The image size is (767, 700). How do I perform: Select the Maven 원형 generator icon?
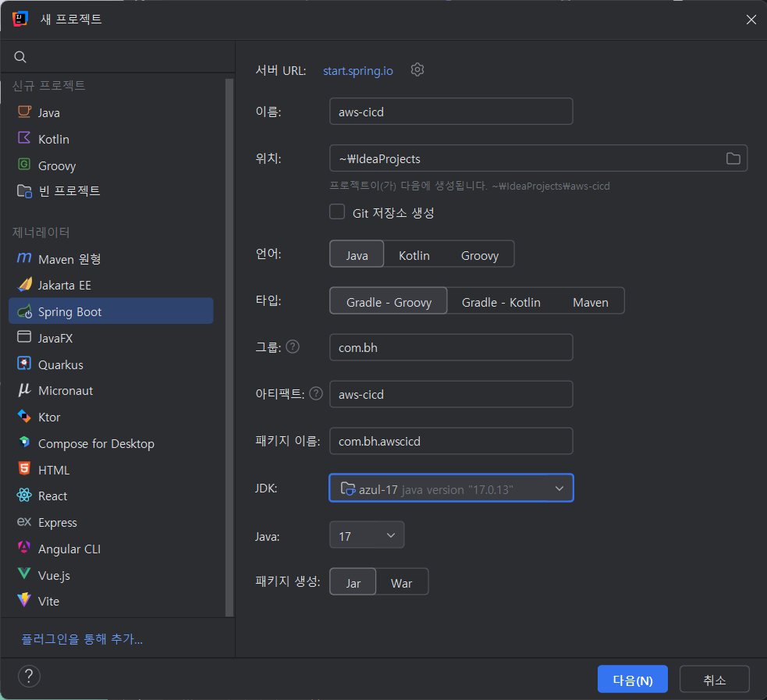coord(24,258)
